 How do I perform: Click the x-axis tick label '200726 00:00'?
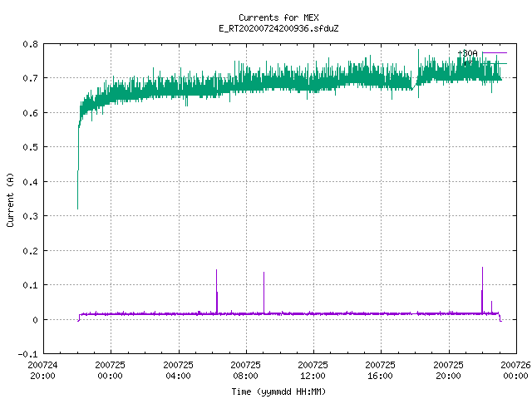[x=515, y=371]
